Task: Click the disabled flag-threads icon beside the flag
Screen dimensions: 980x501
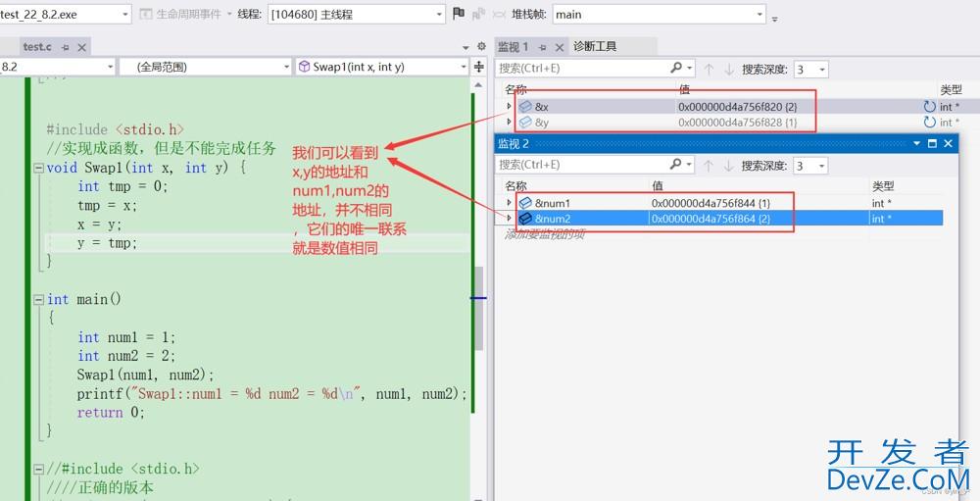Action: coord(479,14)
